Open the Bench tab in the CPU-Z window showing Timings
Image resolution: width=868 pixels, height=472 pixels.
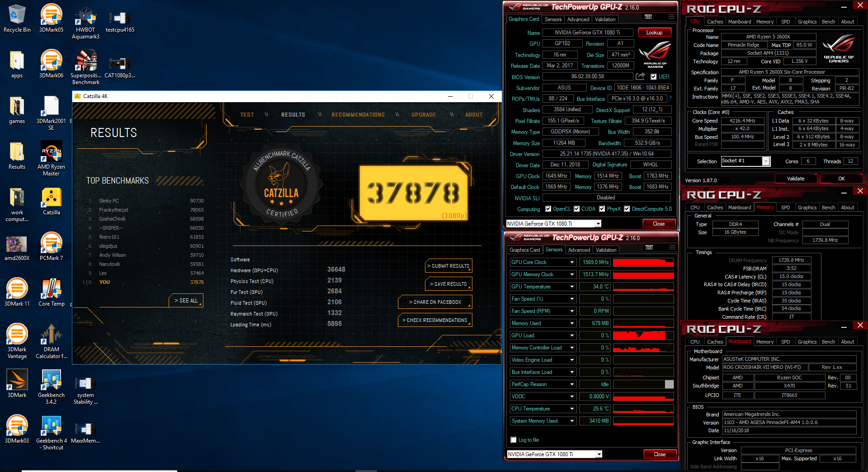828,208
